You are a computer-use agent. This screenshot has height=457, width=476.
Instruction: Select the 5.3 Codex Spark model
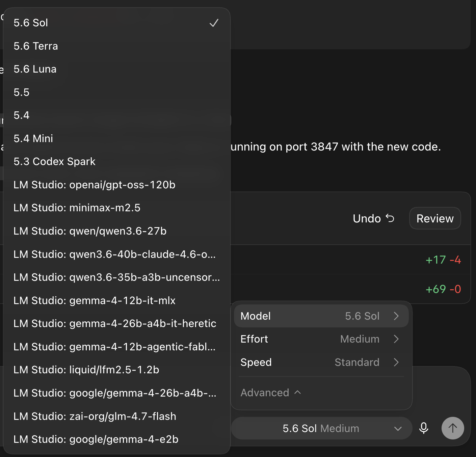116,162
